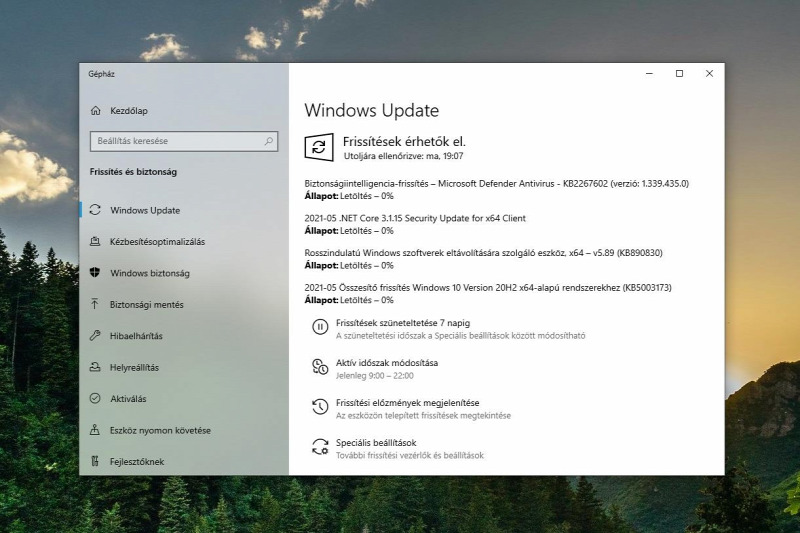Close the Gépház settings window
This screenshot has width=800, height=533.
point(709,73)
